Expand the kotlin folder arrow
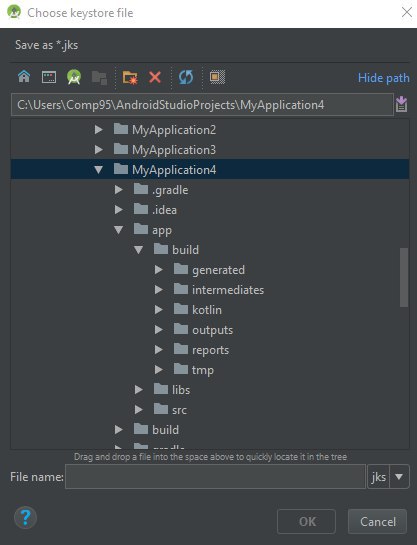 point(158,309)
